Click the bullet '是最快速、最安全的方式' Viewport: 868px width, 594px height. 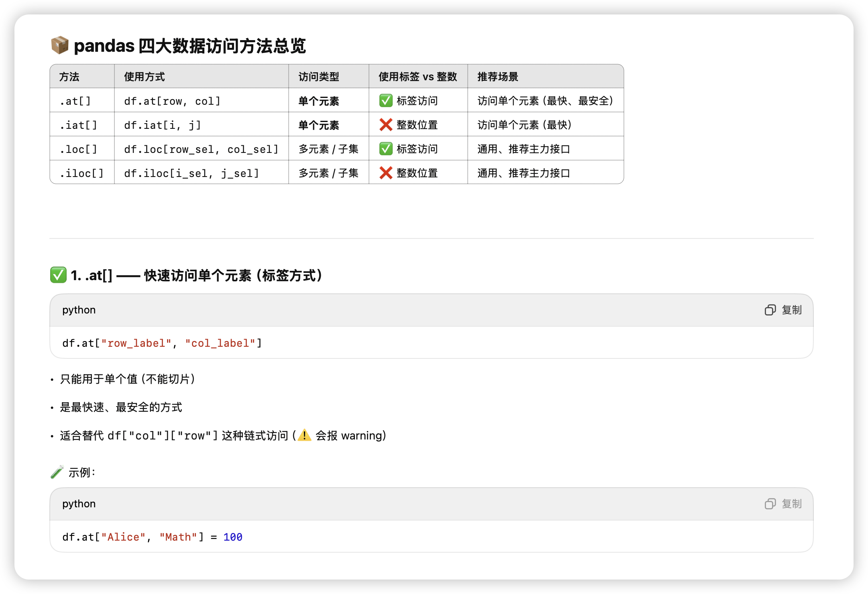coord(121,407)
